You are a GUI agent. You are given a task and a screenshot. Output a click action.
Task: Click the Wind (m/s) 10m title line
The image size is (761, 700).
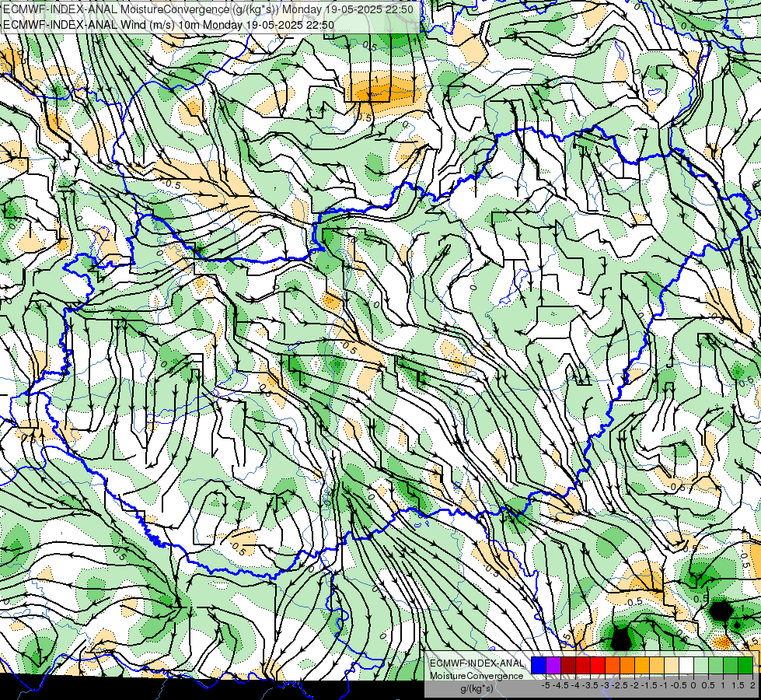pos(169,24)
